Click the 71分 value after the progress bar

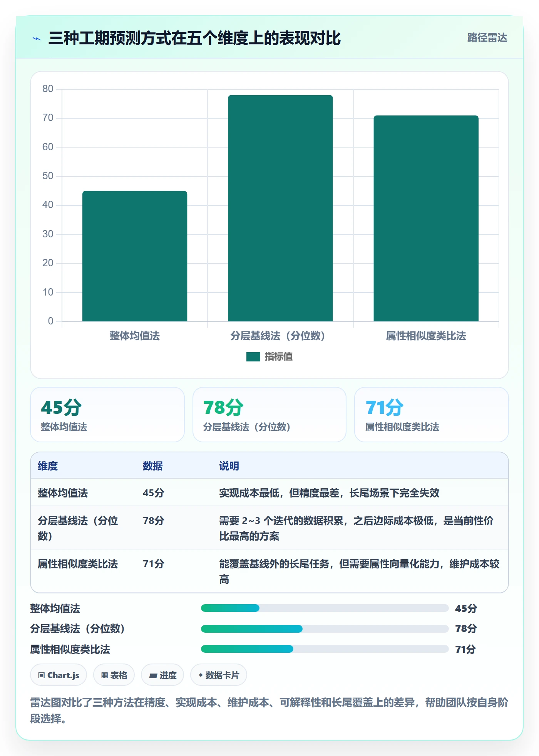tap(465, 650)
